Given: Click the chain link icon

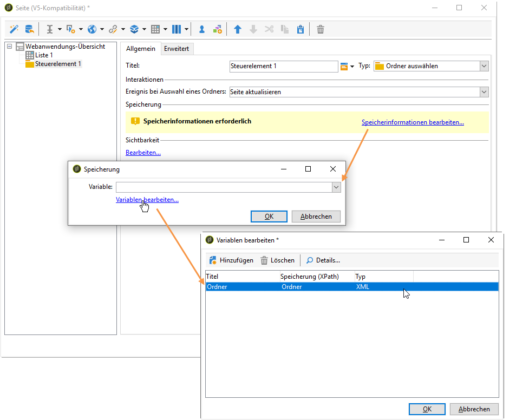Looking at the screenshot, I should pos(113,29).
